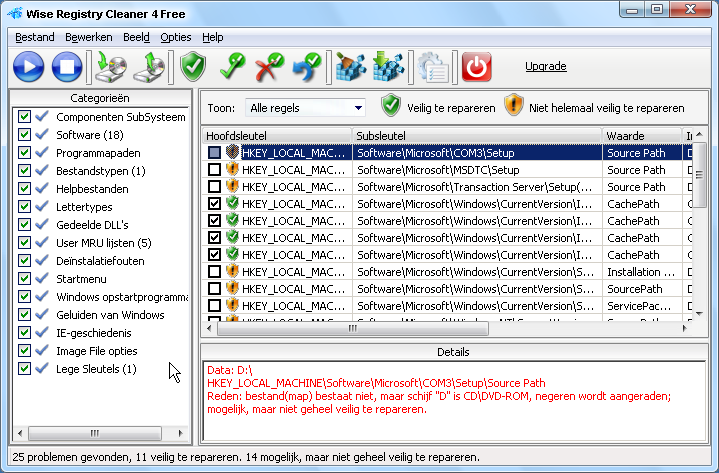Select User MRU lijsten (5) category
Image resolution: width=719 pixels, height=473 pixels.
pyautogui.click(x=104, y=242)
